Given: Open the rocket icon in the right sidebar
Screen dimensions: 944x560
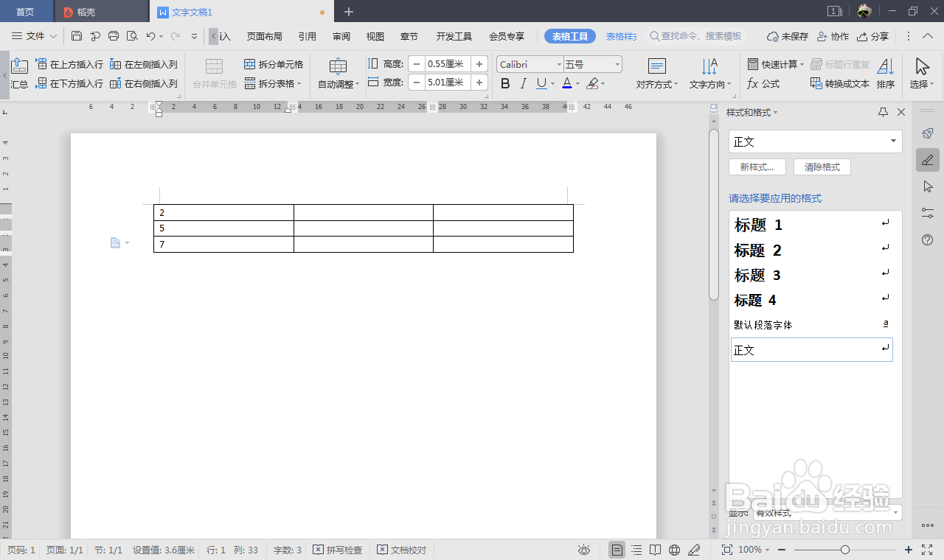Looking at the screenshot, I should click(x=928, y=133).
